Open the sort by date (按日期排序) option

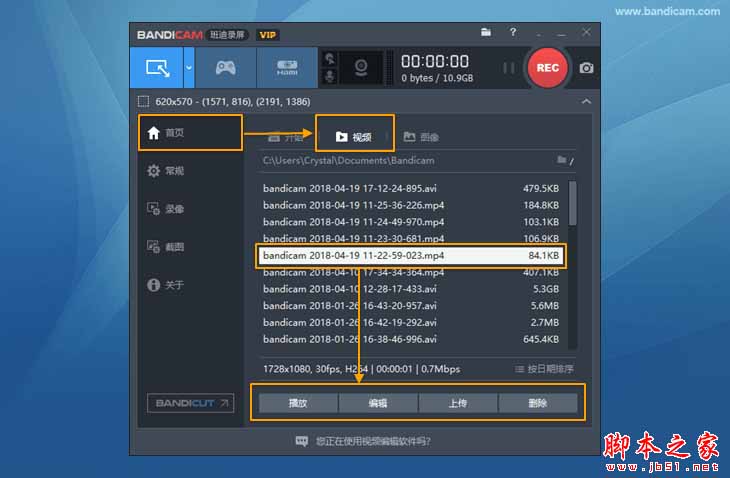[x=544, y=369]
